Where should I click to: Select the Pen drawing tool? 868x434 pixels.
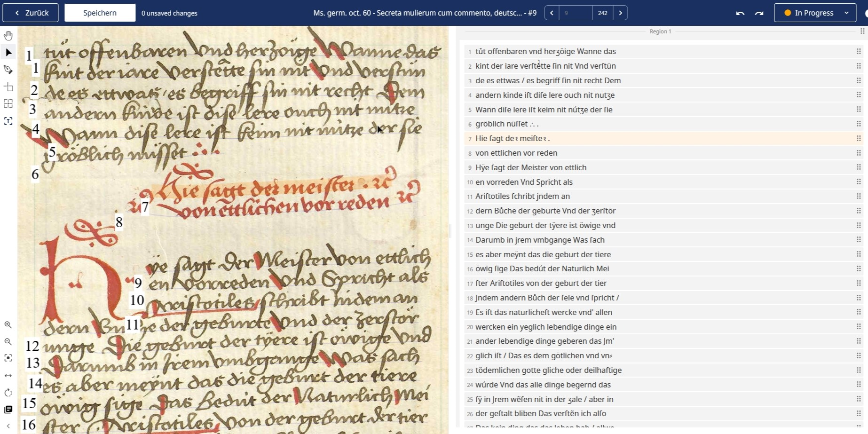pyautogui.click(x=8, y=69)
